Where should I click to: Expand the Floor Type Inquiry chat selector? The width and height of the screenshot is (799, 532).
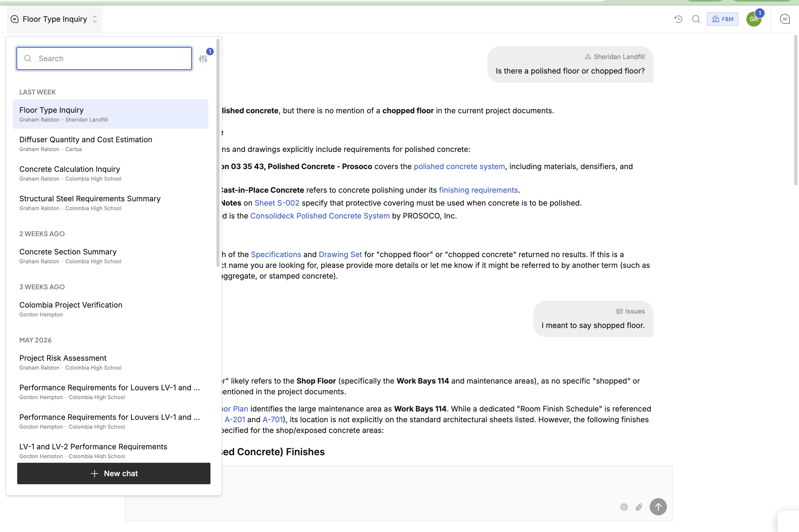[x=54, y=19]
